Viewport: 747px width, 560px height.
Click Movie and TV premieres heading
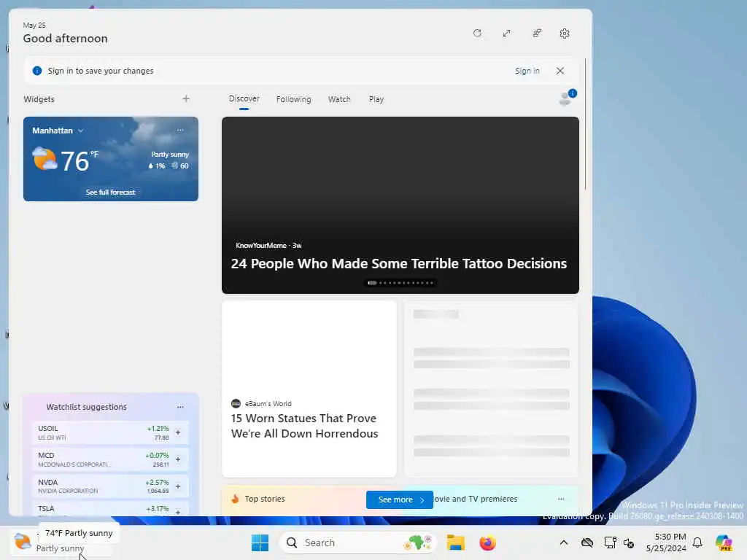475,499
